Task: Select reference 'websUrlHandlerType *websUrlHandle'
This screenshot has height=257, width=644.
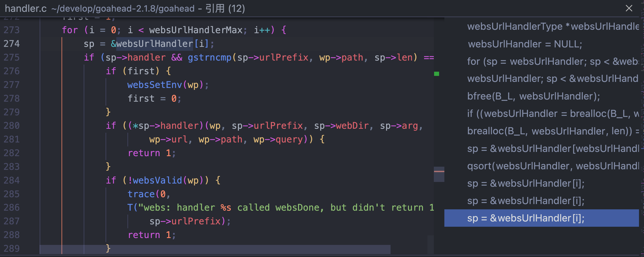Action: point(541,27)
